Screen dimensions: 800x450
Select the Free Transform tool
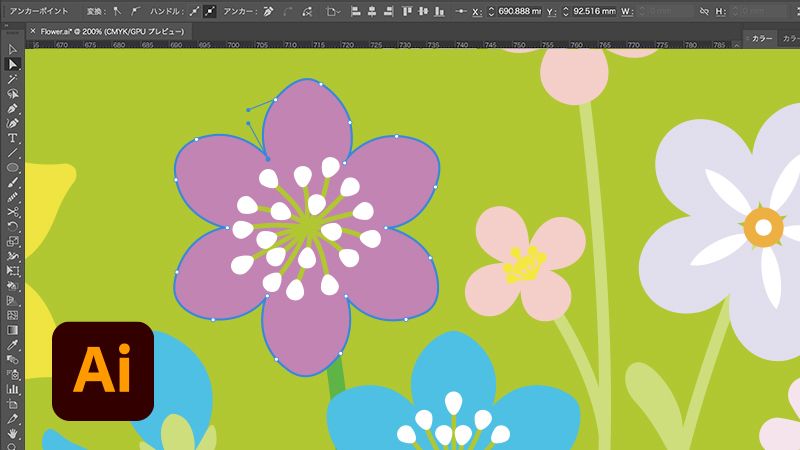click(13, 271)
